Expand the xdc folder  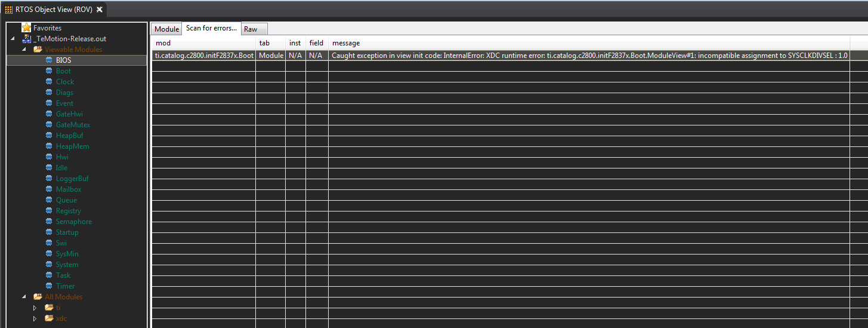pyautogui.click(x=35, y=318)
